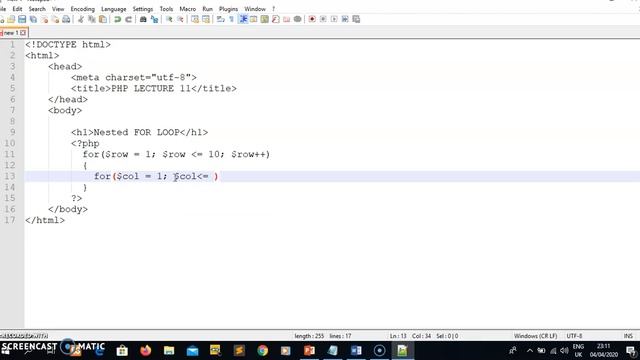Open Firefox from the taskbar
The width and height of the screenshot is (640, 360).
(x=145, y=350)
